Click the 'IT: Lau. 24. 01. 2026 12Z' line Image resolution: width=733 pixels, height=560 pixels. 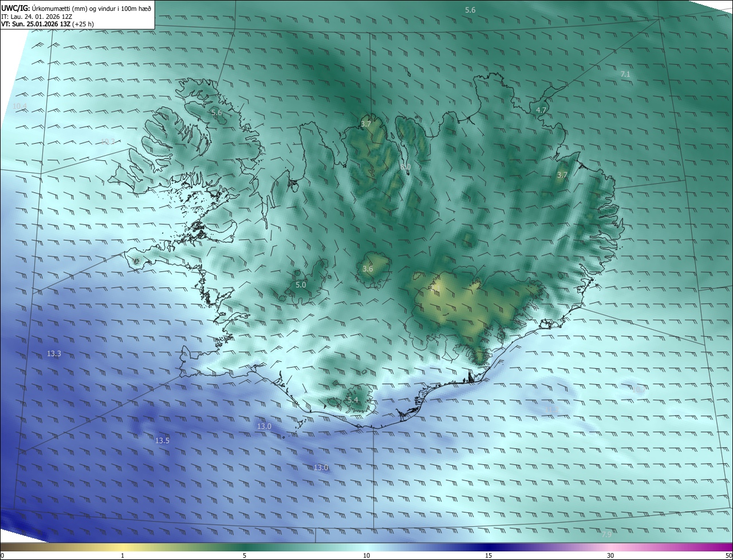[36, 17]
